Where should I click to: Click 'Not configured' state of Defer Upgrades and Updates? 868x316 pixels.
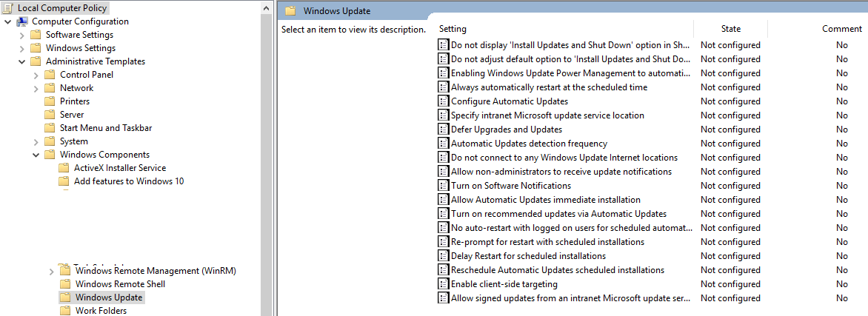[730, 129]
